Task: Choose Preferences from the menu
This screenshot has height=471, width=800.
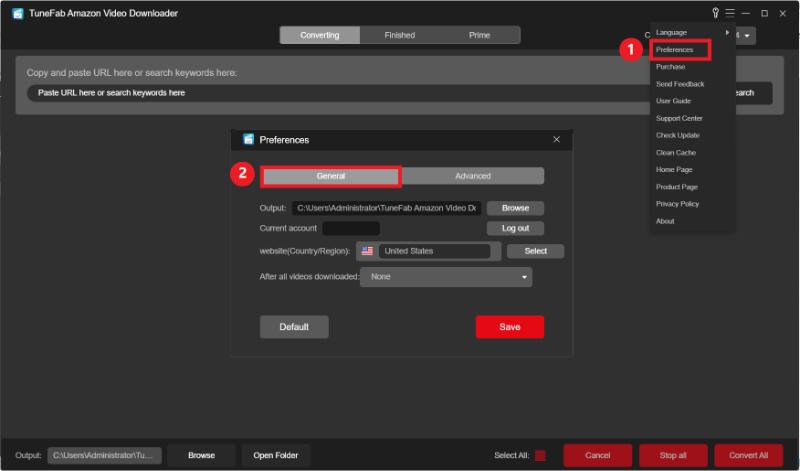Action: click(x=674, y=49)
